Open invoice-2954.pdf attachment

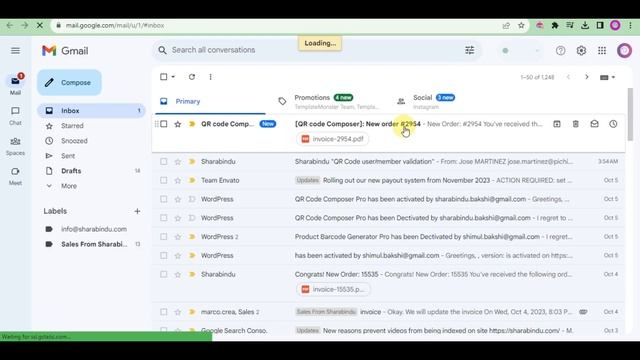(x=333, y=139)
